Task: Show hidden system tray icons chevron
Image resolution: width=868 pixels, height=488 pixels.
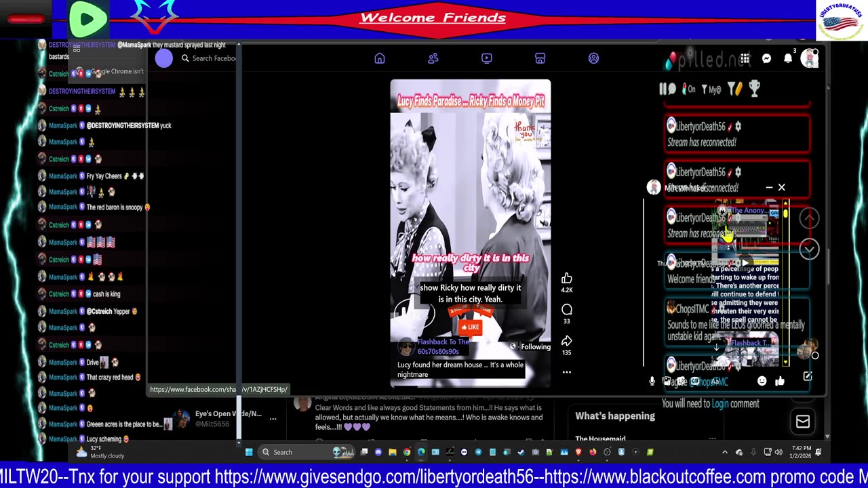Action: [725, 452]
